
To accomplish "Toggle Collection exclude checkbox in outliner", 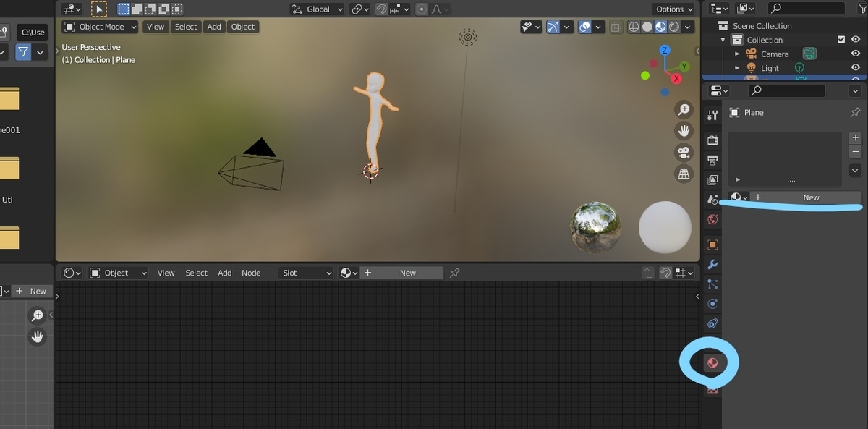I will click(x=841, y=40).
